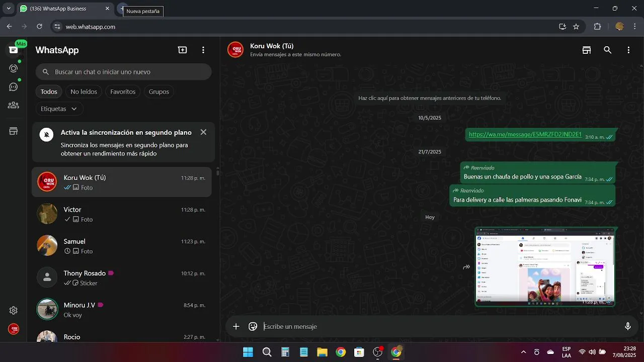Open the Status updates icon in the sidebar
Image resolution: width=644 pixels, height=362 pixels.
14,68
